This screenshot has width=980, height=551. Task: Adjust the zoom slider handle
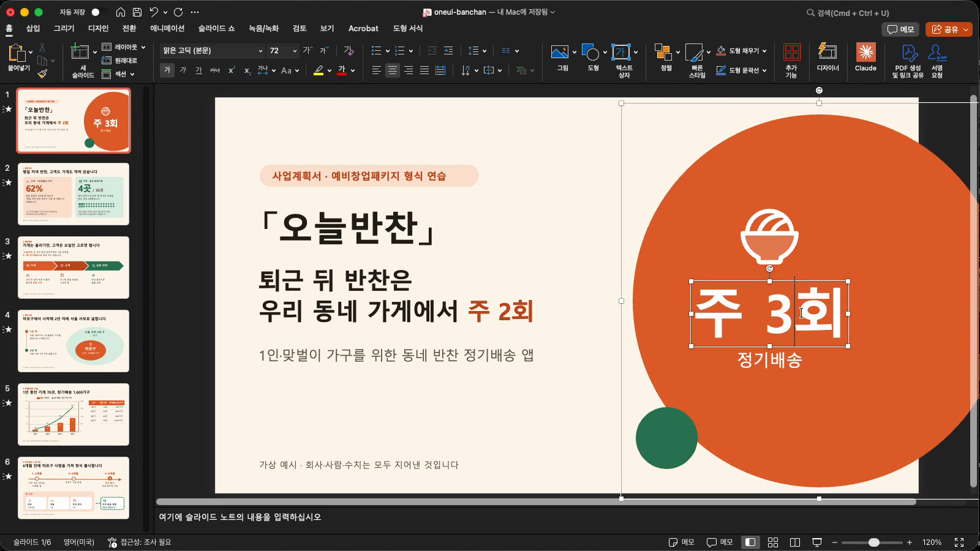pos(874,542)
